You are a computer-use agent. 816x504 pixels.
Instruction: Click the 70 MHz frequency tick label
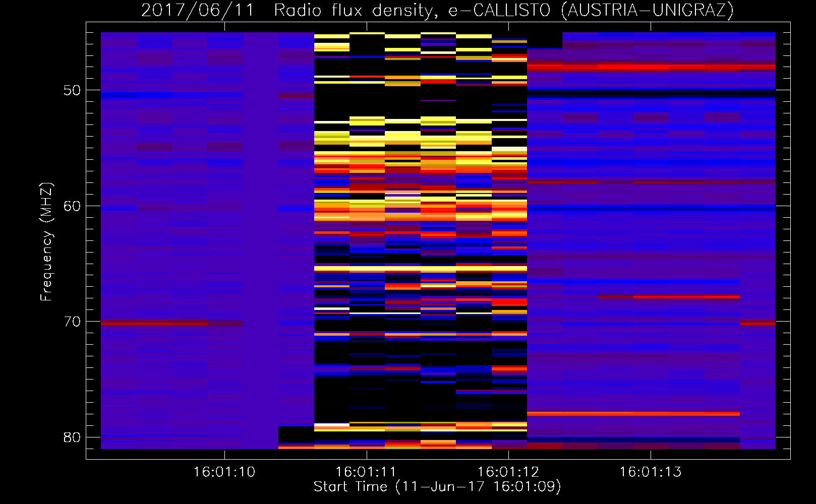click(x=72, y=322)
